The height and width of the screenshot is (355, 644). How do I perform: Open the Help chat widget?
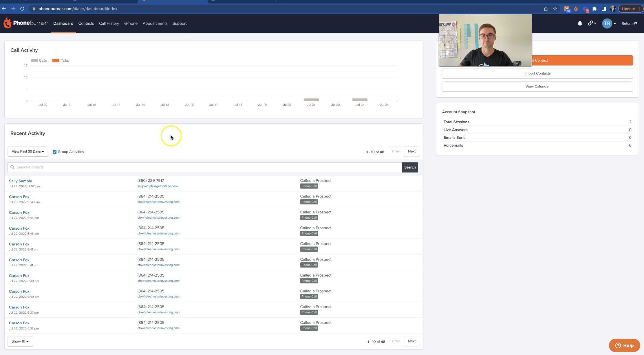click(624, 345)
